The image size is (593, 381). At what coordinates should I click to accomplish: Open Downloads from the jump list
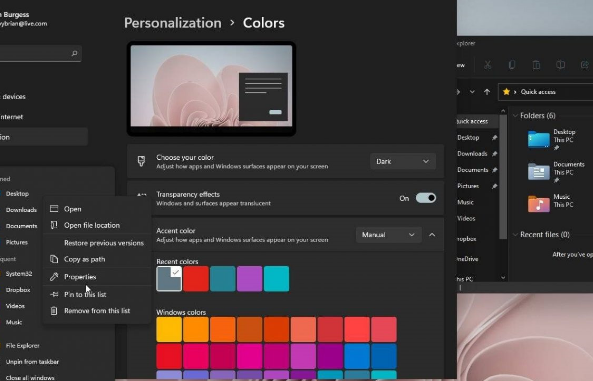[x=21, y=210]
